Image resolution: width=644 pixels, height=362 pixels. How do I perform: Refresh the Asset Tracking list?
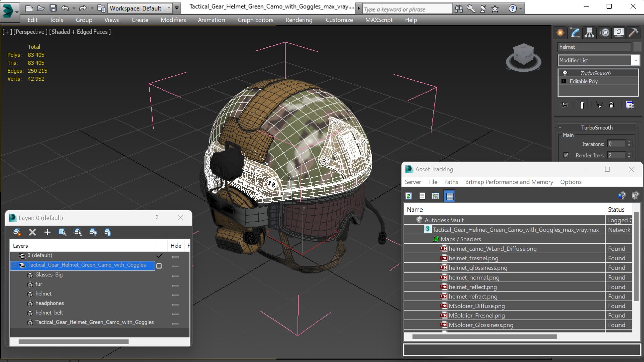(409, 196)
